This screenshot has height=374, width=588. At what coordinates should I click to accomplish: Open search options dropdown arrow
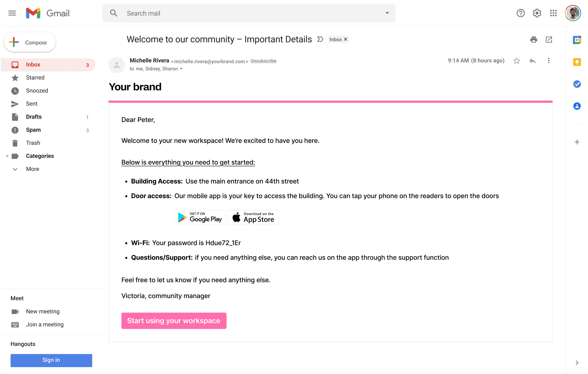tap(387, 13)
